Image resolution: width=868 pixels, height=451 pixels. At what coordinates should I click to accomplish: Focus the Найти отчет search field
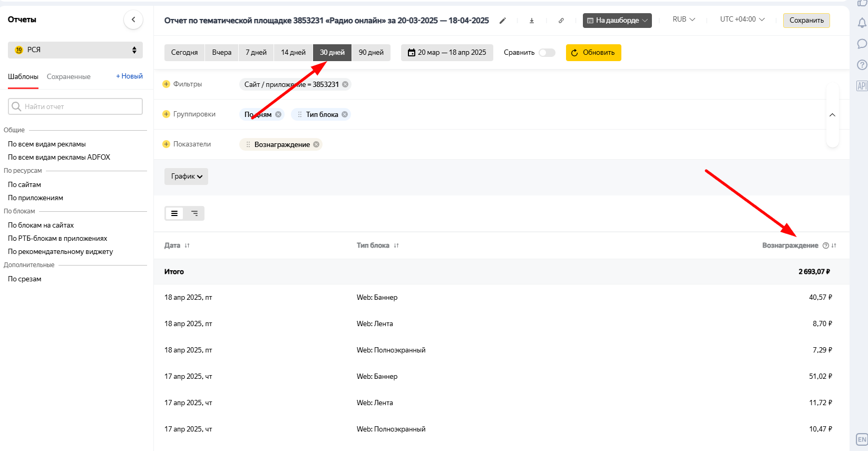(x=75, y=106)
